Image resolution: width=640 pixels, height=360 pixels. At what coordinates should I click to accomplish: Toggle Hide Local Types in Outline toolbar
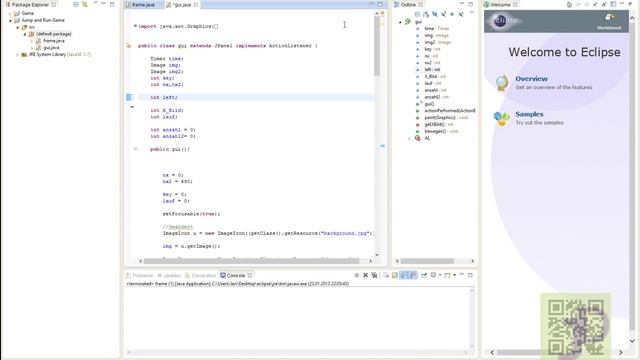coord(461,14)
